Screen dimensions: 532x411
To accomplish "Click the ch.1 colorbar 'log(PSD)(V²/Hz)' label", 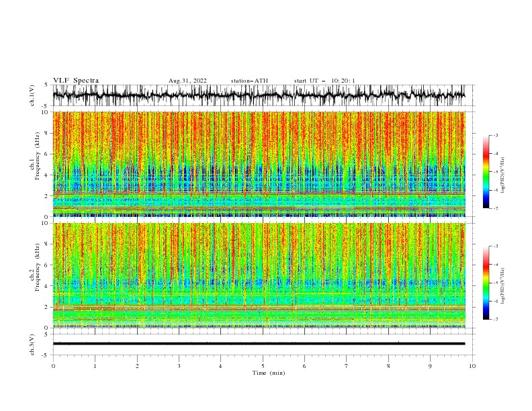I will (x=502, y=175).
